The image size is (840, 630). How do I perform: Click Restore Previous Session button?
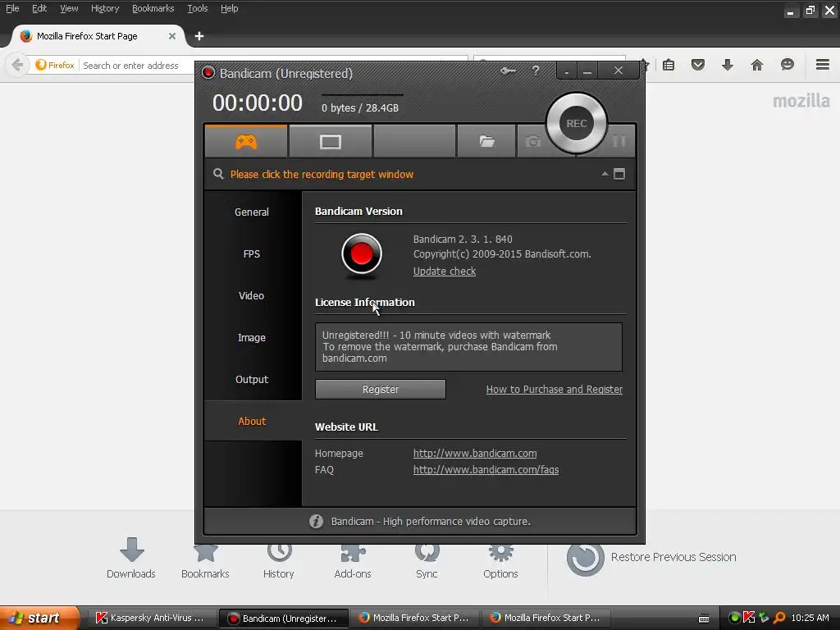651,558
